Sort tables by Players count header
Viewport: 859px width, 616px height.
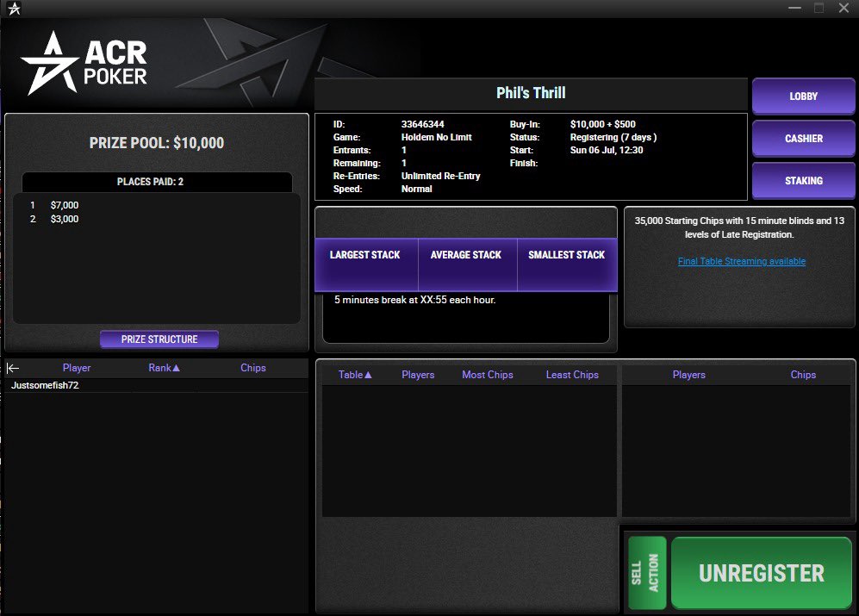[418, 375]
